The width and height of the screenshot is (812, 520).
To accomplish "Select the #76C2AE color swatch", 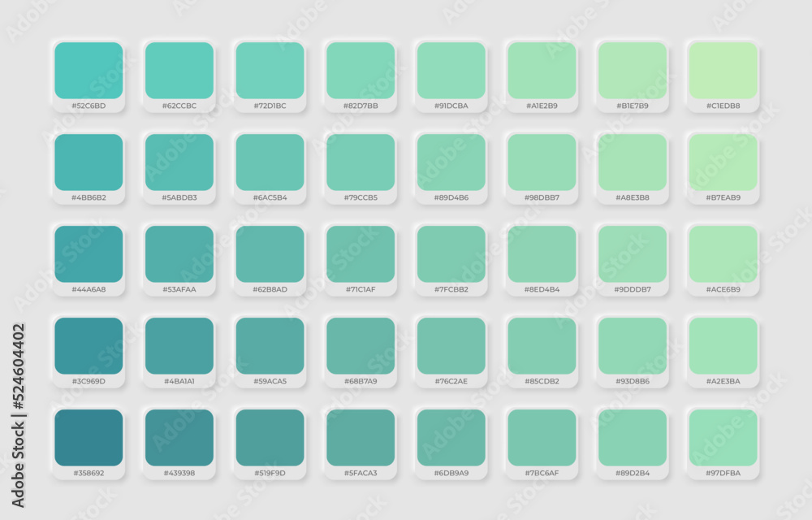I will [x=451, y=345].
